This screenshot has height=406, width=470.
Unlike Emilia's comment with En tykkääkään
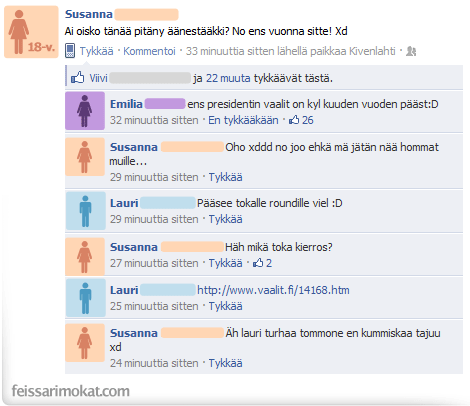point(243,120)
